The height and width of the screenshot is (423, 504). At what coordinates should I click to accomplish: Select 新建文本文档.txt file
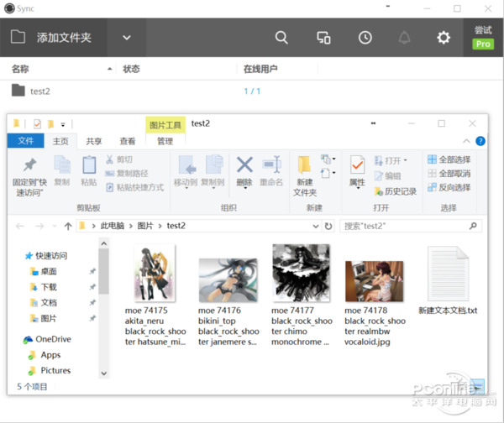pos(448,280)
